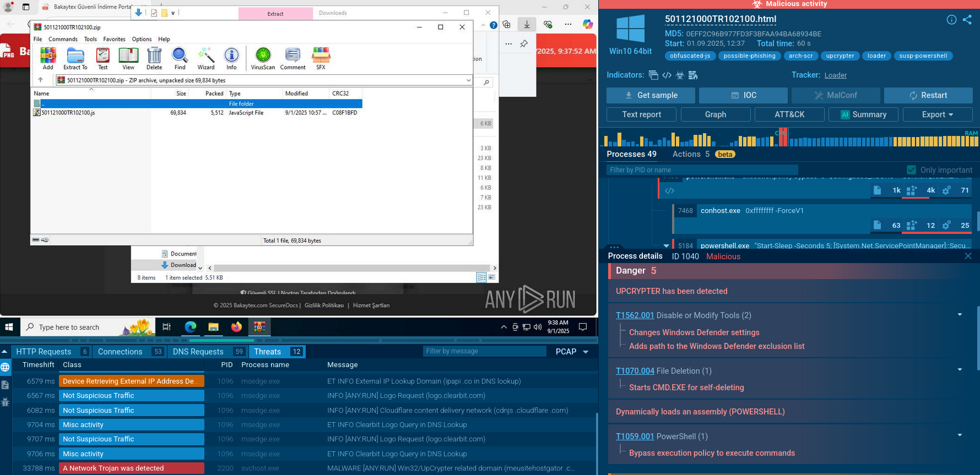
Task: Switch to the DNS Requests tab
Action: (x=208, y=352)
